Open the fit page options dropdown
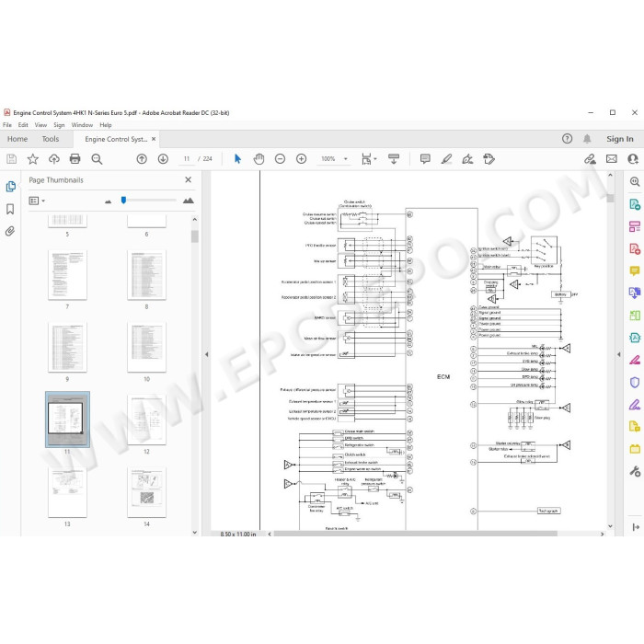 coord(369,159)
